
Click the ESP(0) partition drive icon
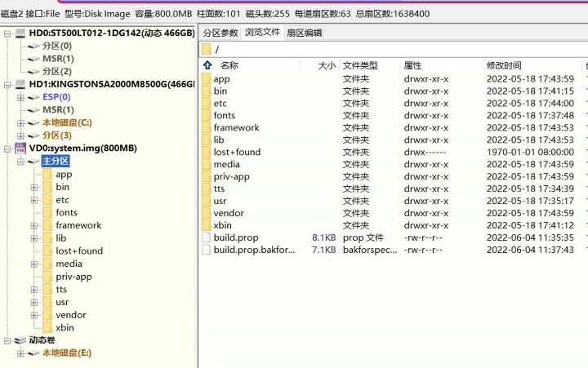(x=33, y=97)
